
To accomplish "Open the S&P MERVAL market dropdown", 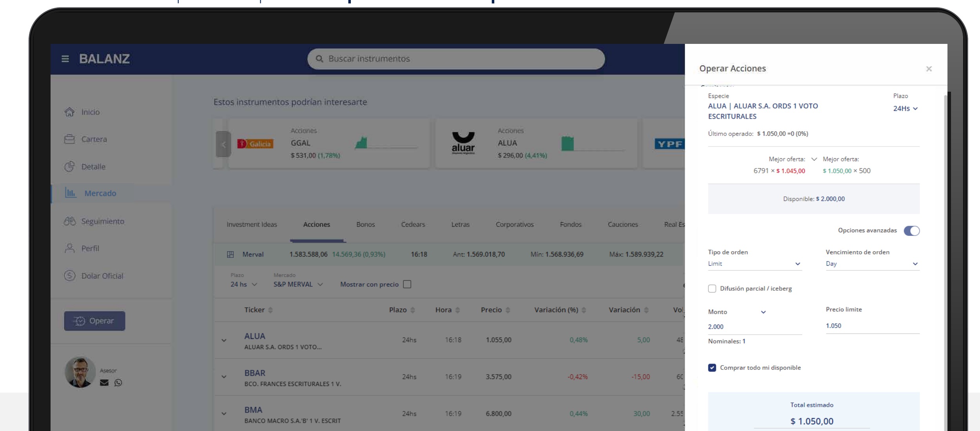I will 298,284.
